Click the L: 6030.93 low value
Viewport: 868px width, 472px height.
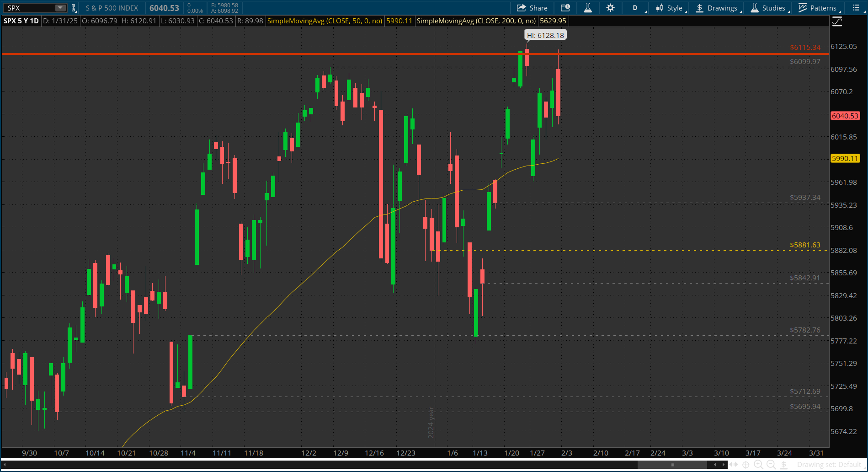pos(177,21)
